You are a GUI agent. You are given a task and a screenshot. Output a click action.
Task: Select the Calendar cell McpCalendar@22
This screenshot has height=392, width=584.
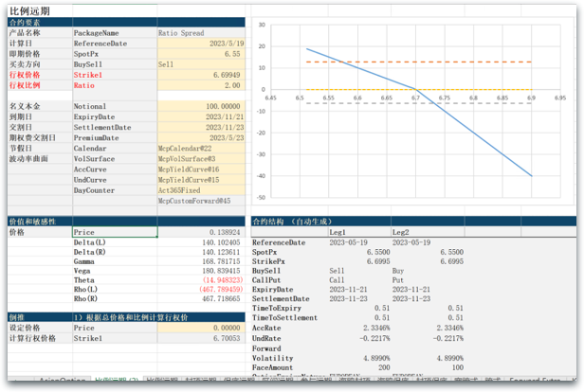point(199,149)
